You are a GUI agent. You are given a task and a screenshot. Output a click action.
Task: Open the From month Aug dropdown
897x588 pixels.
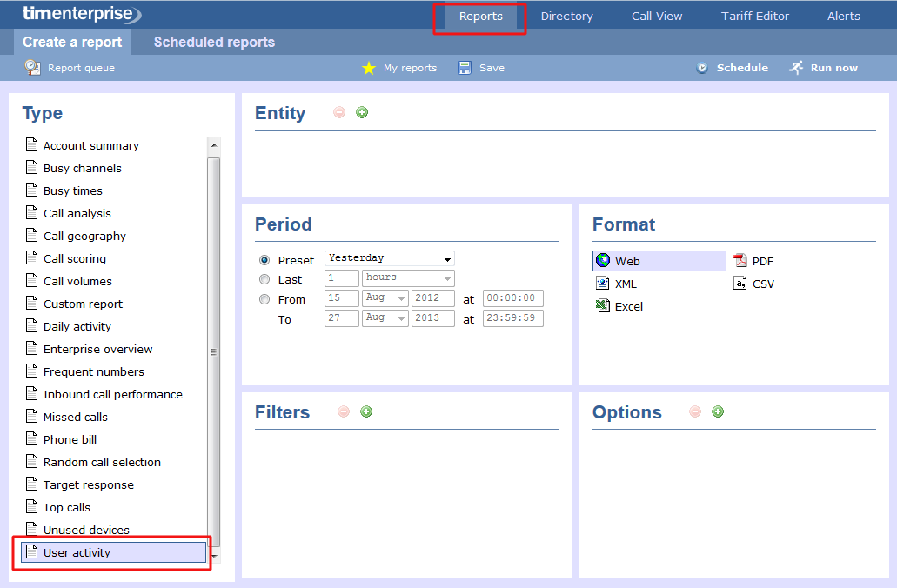pyautogui.click(x=385, y=298)
